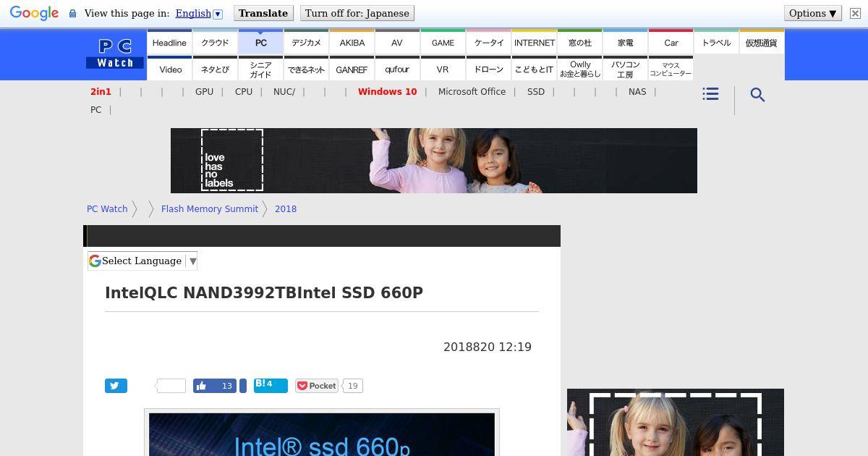
Task: Open the トラベル tab
Action: tap(717, 43)
